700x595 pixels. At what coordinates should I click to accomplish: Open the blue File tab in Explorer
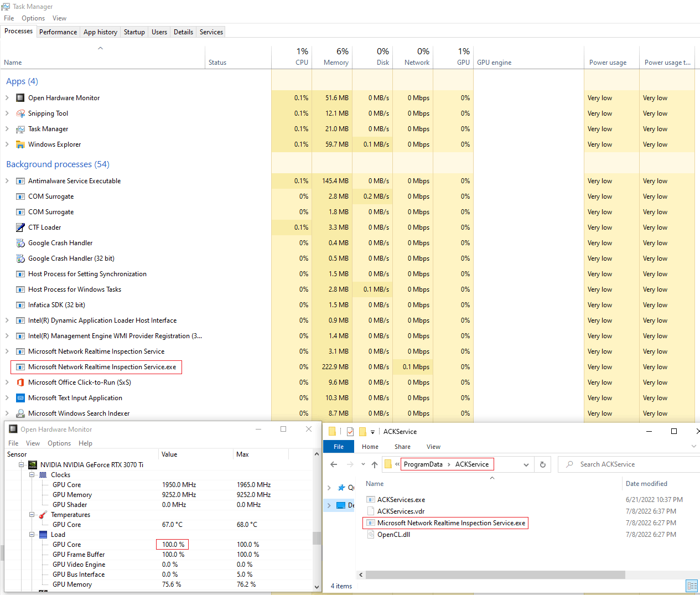pyautogui.click(x=339, y=447)
